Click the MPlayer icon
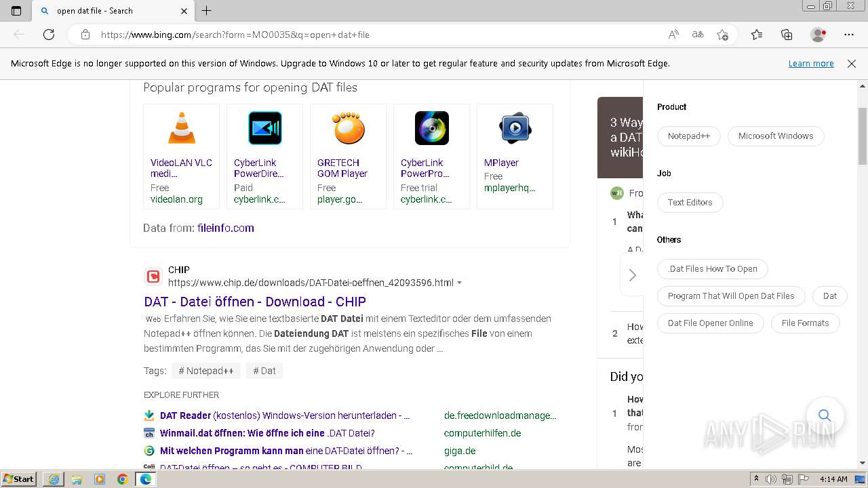The width and height of the screenshot is (868, 488). (515, 128)
